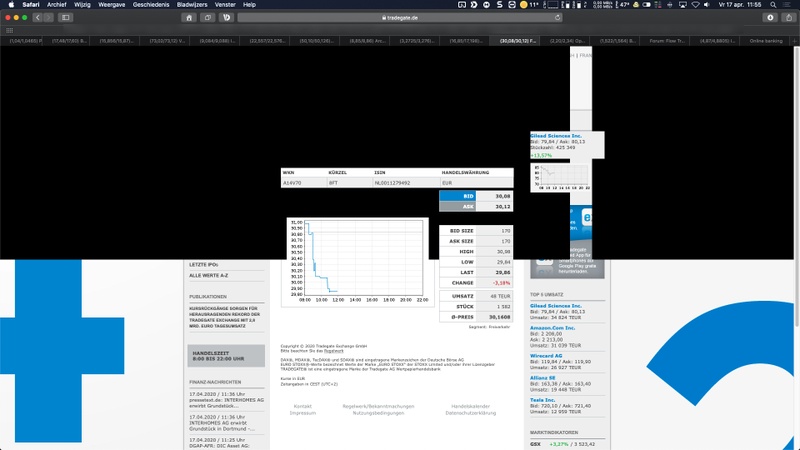Open the home page icon

pos(189,17)
